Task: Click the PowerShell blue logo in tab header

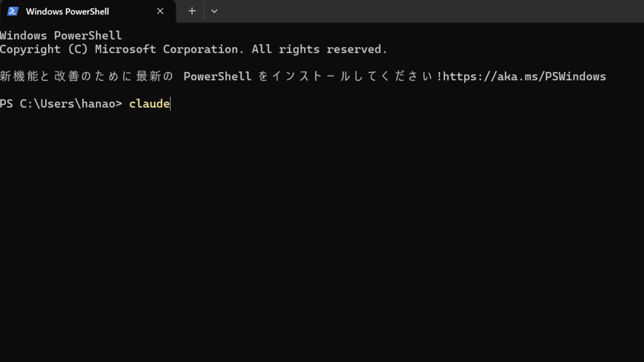Action: (13, 11)
